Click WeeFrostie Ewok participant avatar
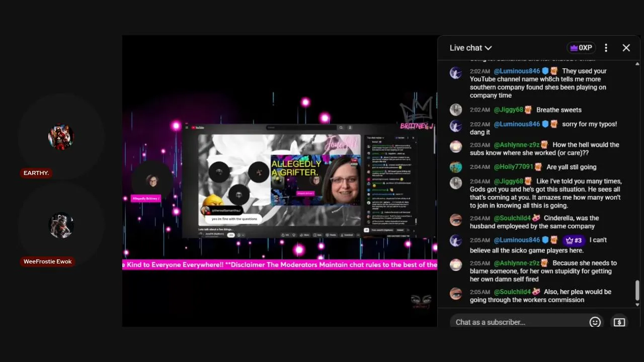This screenshot has height=362, width=644. click(x=61, y=225)
